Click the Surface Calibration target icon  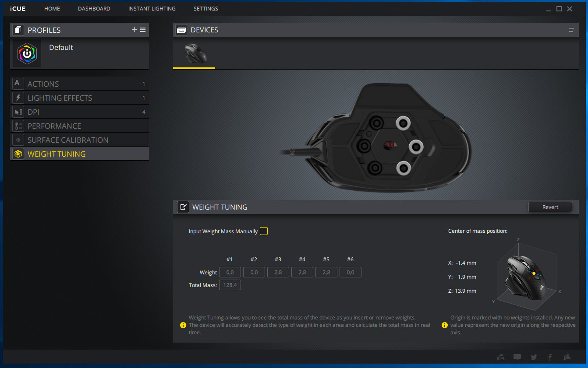(18, 140)
